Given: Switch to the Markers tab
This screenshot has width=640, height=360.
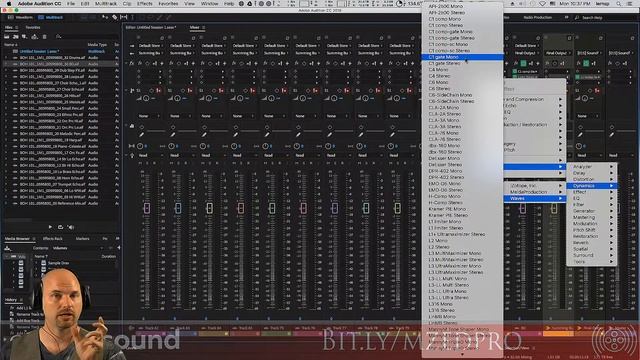Looking at the screenshot, I should click(82, 239).
